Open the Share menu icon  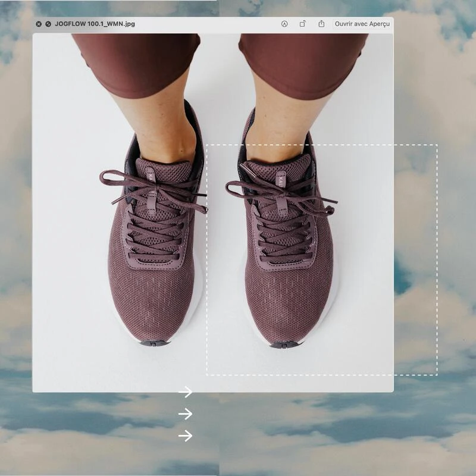(321, 24)
